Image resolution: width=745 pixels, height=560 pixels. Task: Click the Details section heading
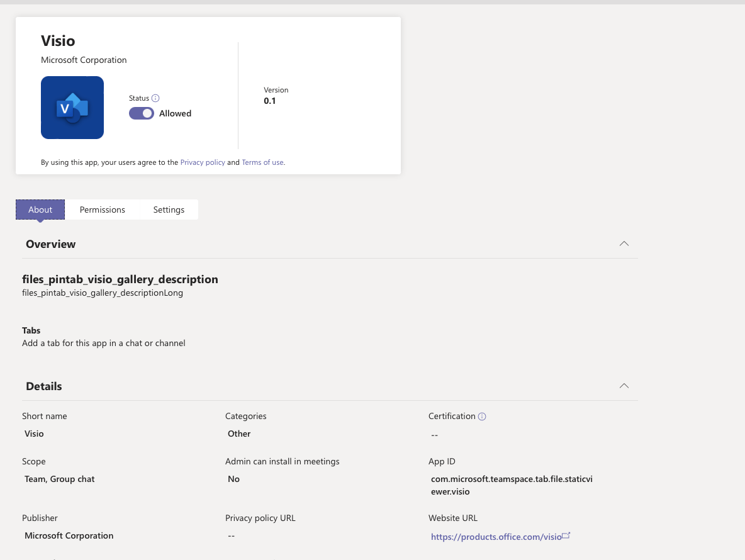pyautogui.click(x=43, y=386)
